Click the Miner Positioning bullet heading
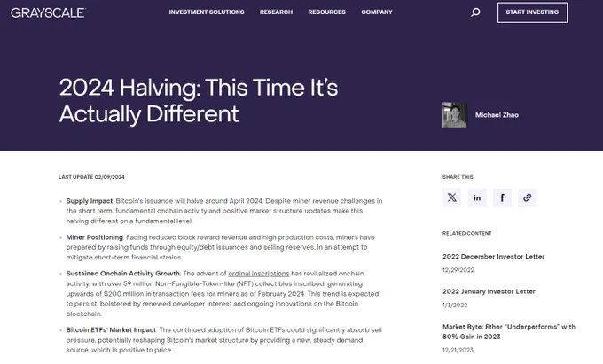 click(95, 237)
